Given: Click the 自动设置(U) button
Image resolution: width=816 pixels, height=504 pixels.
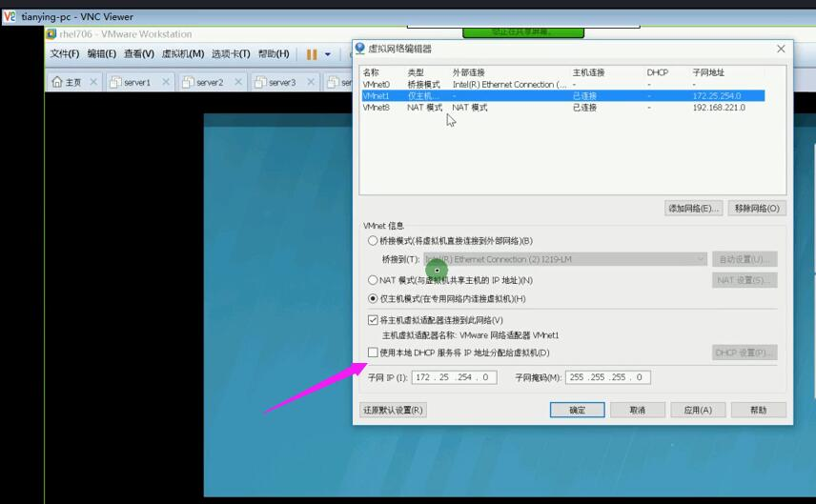Looking at the screenshot, I should click(745, 259).
